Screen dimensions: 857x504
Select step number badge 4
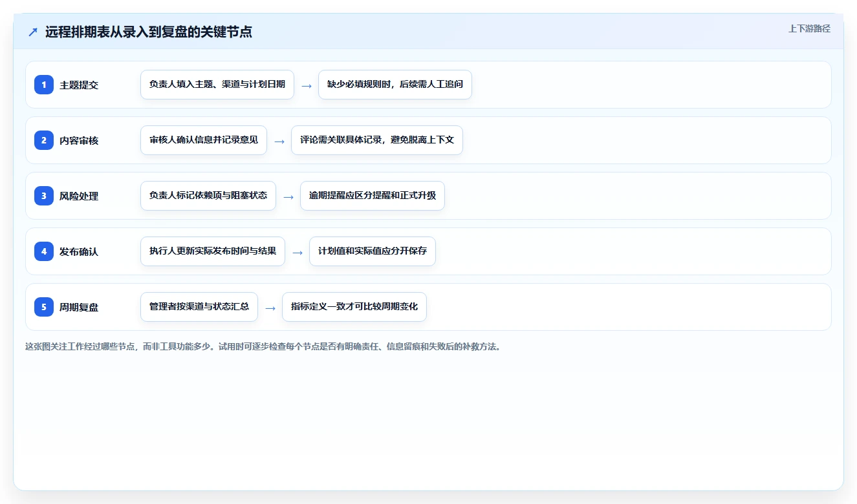coord(44,251)
